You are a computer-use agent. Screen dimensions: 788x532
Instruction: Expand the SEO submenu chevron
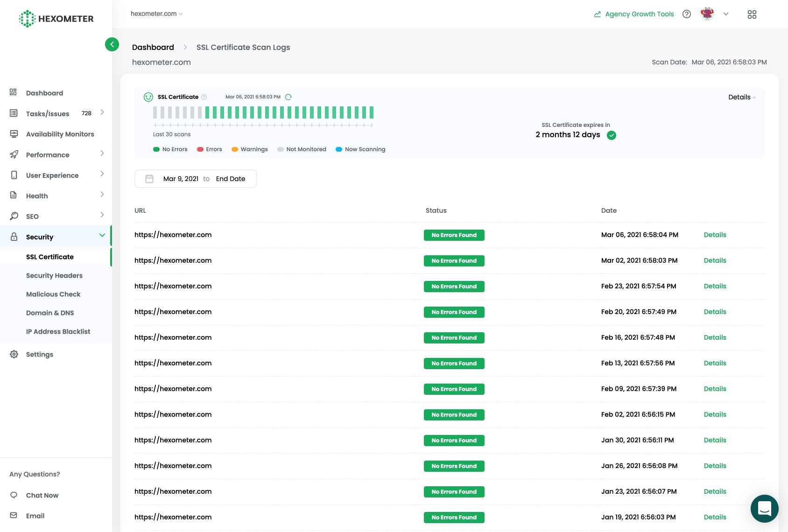coord(102,215)
